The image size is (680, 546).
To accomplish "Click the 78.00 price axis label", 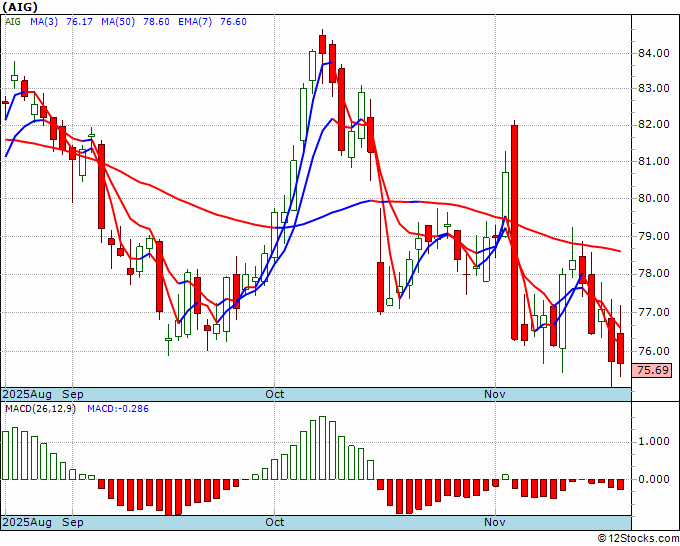I will click(654, 274).
